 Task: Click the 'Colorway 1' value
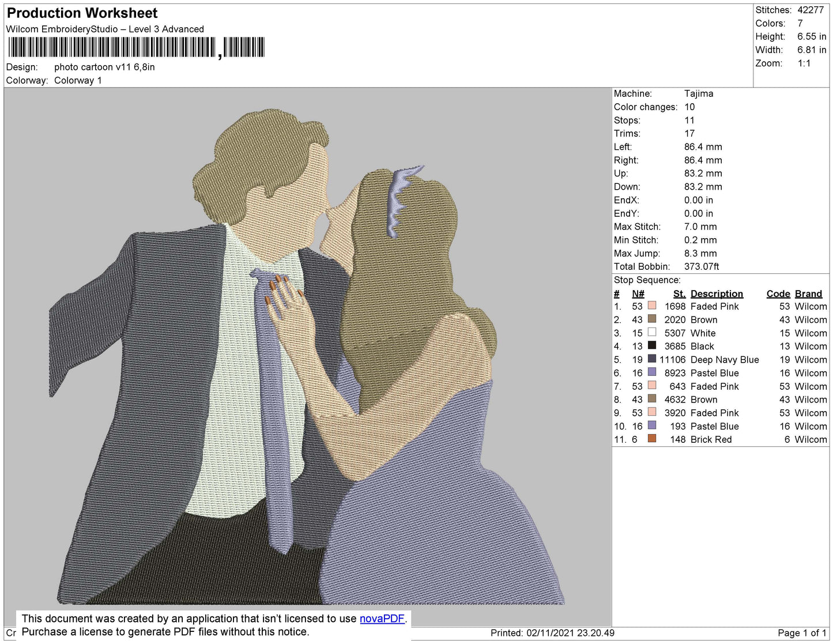[78, 80]
